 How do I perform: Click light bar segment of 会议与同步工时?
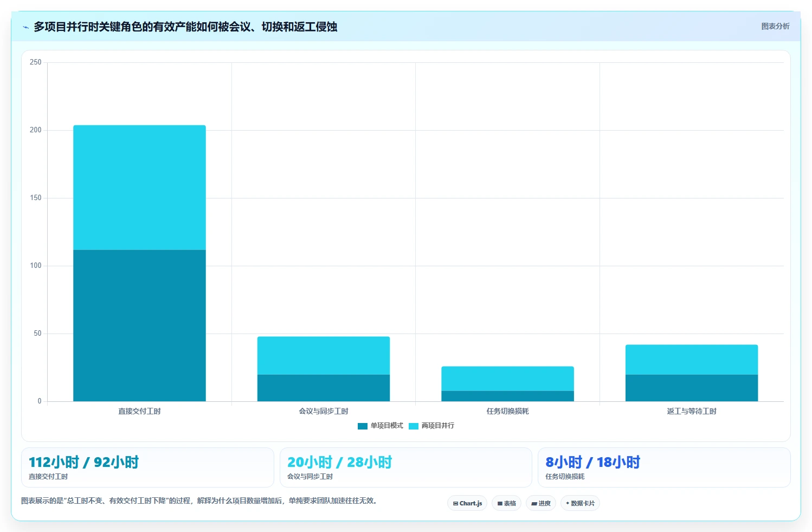click(x=324, y=356)
